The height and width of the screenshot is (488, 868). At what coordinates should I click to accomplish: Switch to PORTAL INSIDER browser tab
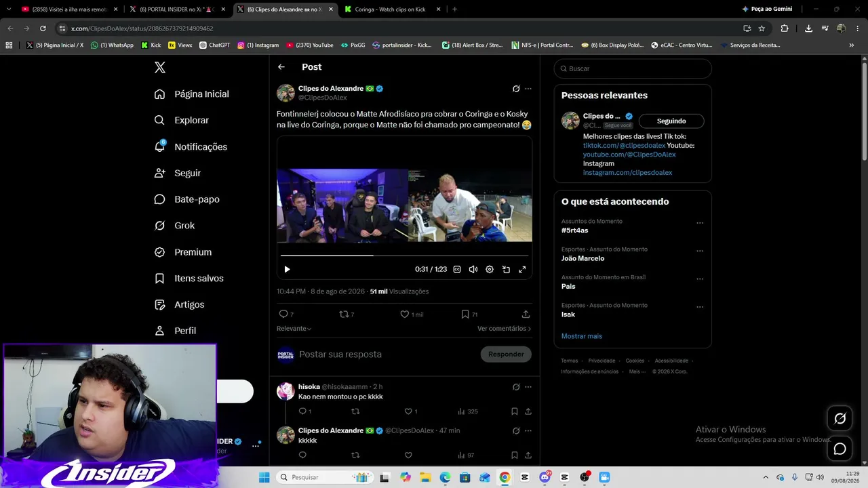(x=176, y=9)
